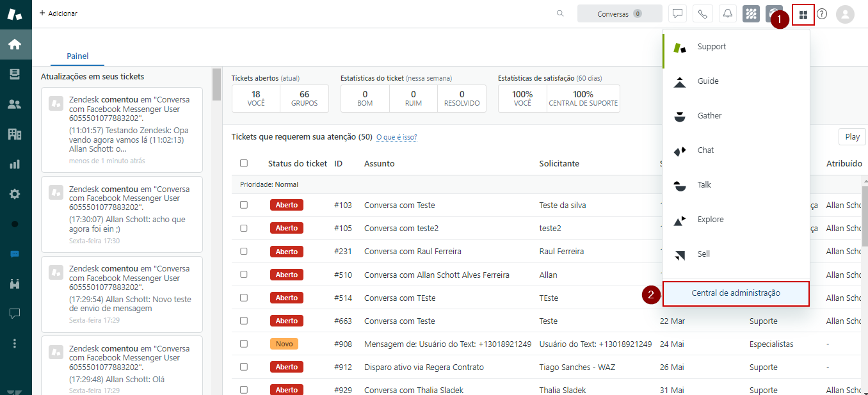The width and height of the screenshot is (868, 395).
Task: Open Customers icon in the left sidebar
Action: pyautogui.click(x=15, y=104)
